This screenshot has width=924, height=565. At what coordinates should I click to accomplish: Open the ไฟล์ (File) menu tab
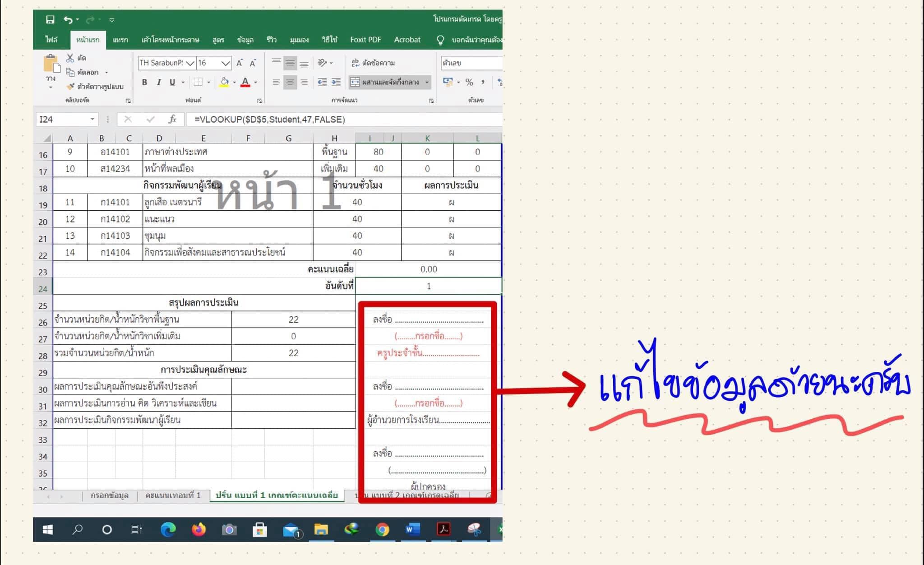click(51, 40)
